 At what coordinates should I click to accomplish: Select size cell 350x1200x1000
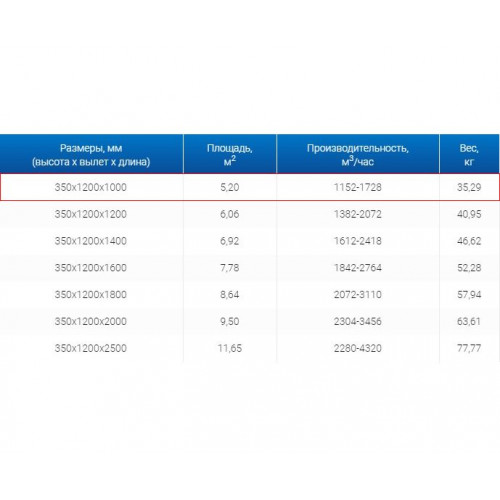(x=91, y=187)
